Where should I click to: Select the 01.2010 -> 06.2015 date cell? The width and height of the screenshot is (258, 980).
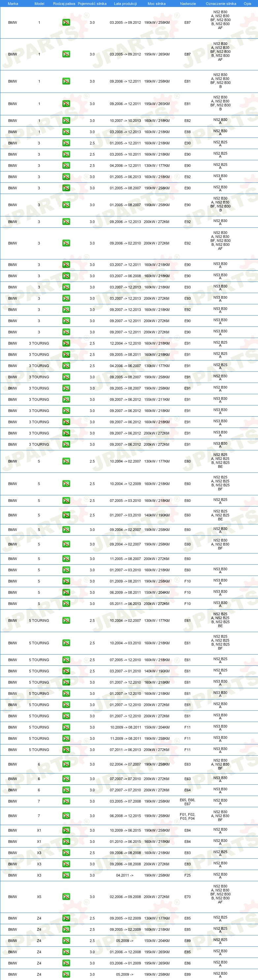click(125, 842)
